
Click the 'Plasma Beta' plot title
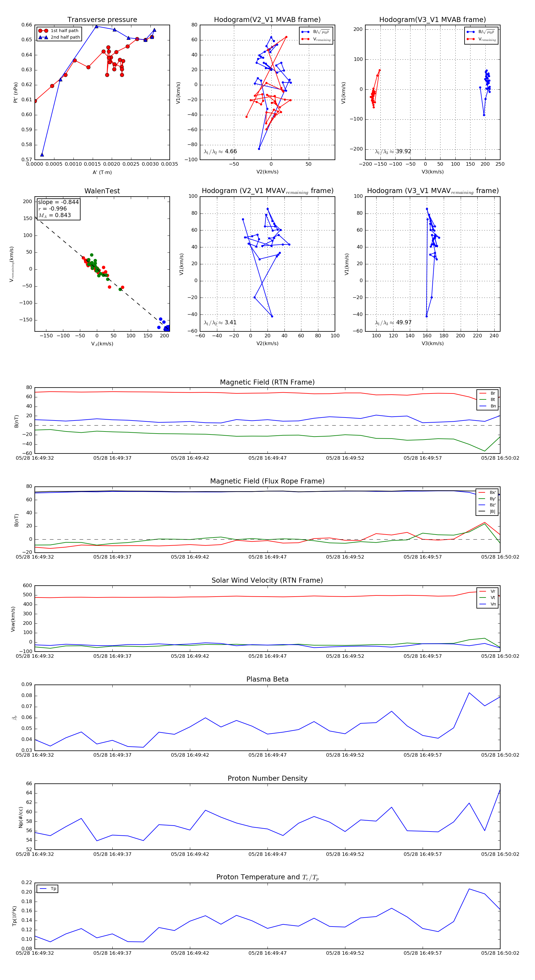coord(267,679)
